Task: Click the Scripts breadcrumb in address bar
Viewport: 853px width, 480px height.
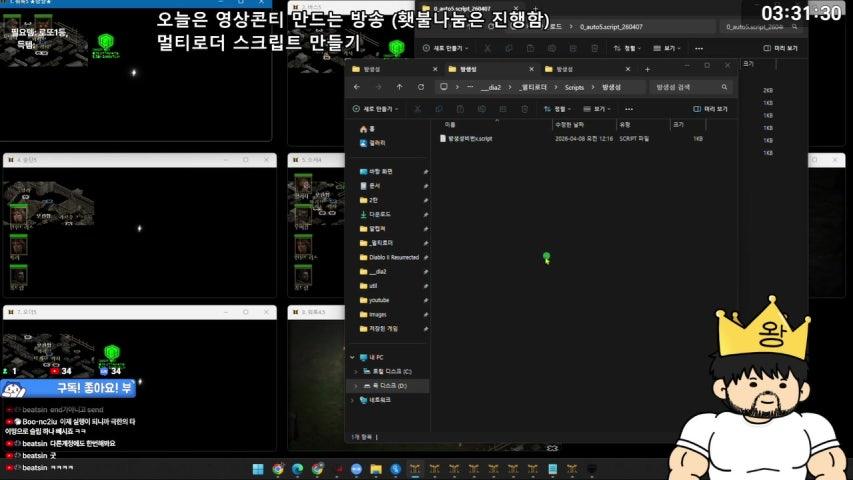Action: tap(574, 87)
